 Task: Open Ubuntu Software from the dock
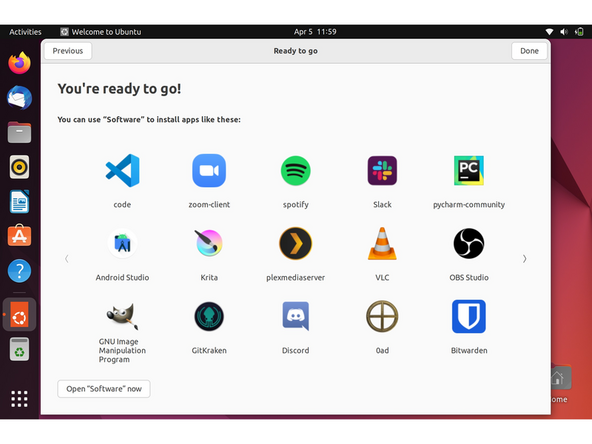[x=19, y=236]
